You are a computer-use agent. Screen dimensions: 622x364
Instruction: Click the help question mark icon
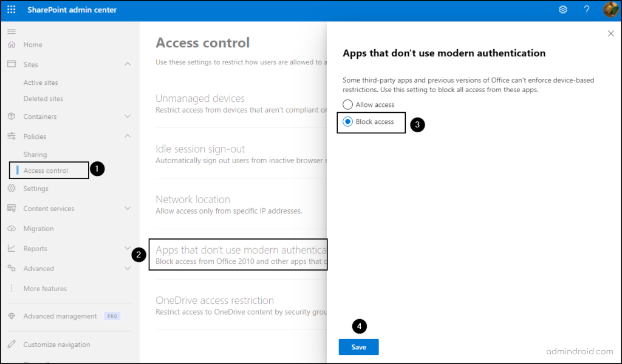[x=587, y=10]
